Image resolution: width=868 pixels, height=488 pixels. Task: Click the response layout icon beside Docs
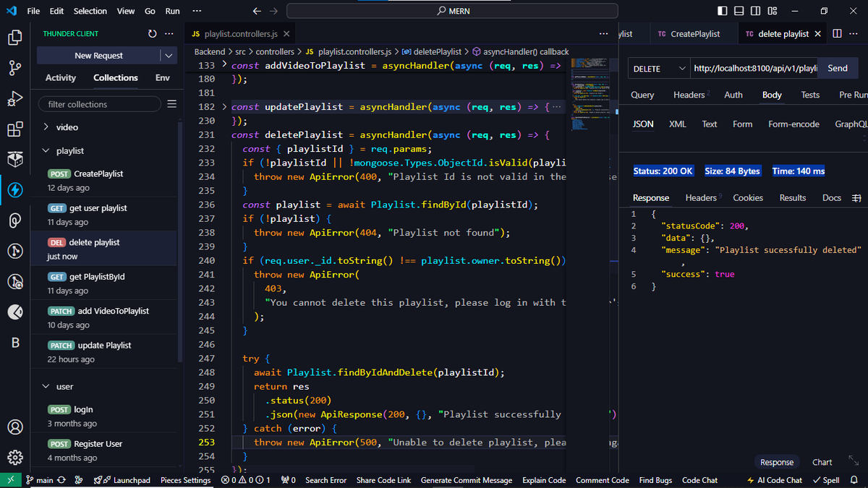pyautogui.click(x=856, y=198)
